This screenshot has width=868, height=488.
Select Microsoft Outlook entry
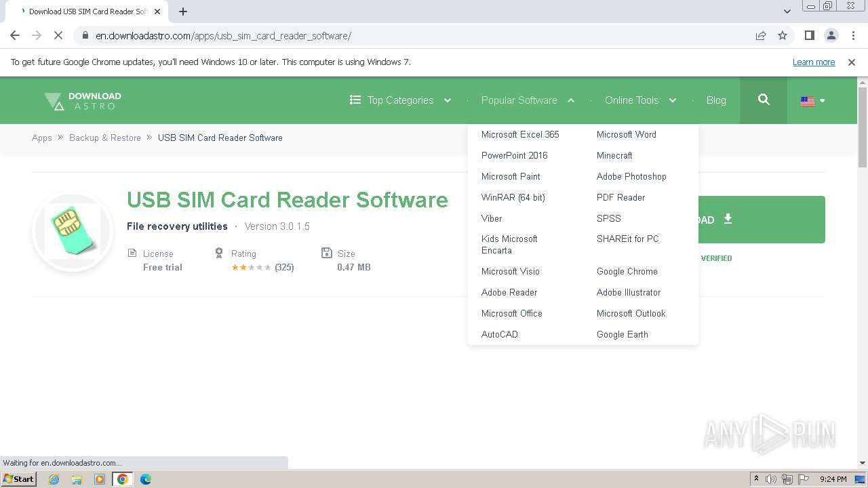click(631, 313)
